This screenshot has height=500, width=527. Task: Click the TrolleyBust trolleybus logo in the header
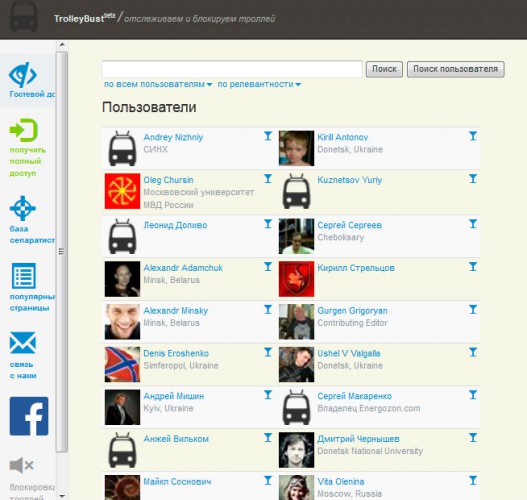coord(23,17)
